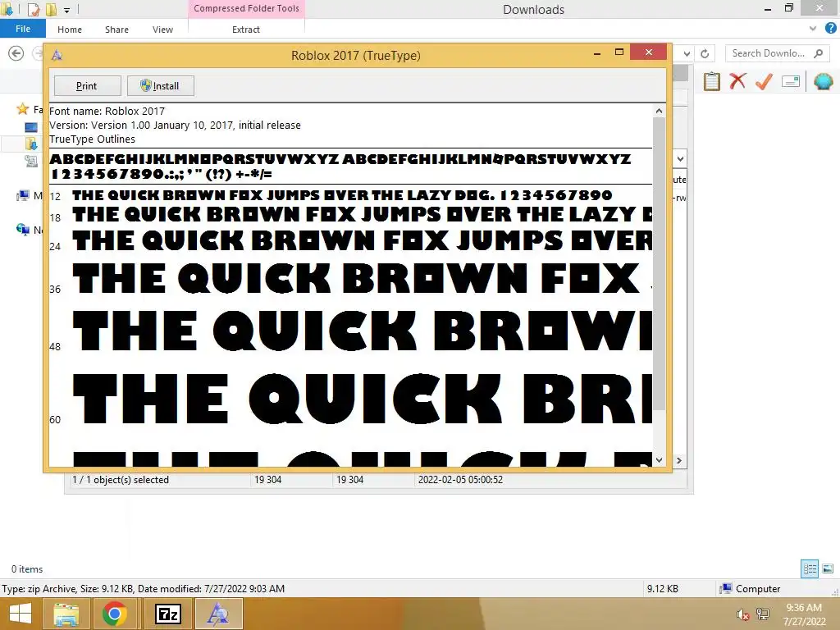Open the Home ribbon tab
This screenshot has height=630, width=840.
[x=70, y=30]
